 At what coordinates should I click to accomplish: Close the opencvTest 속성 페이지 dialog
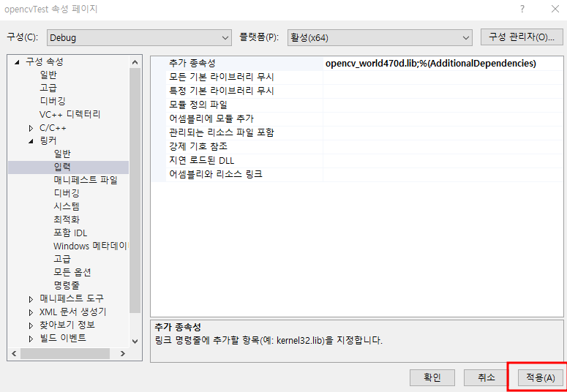(x=555, y=10)
